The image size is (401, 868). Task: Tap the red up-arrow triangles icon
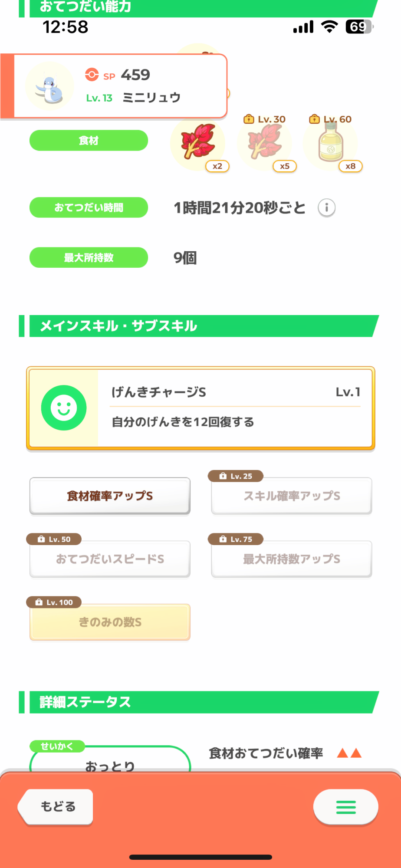point(349,753)
